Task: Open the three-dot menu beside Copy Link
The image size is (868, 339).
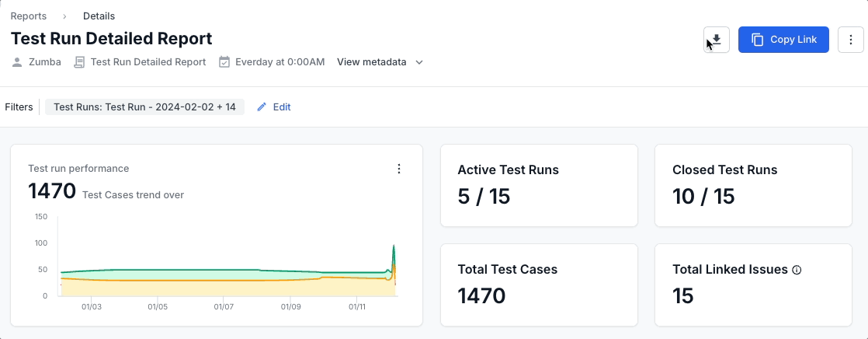Action: [851, 40]
